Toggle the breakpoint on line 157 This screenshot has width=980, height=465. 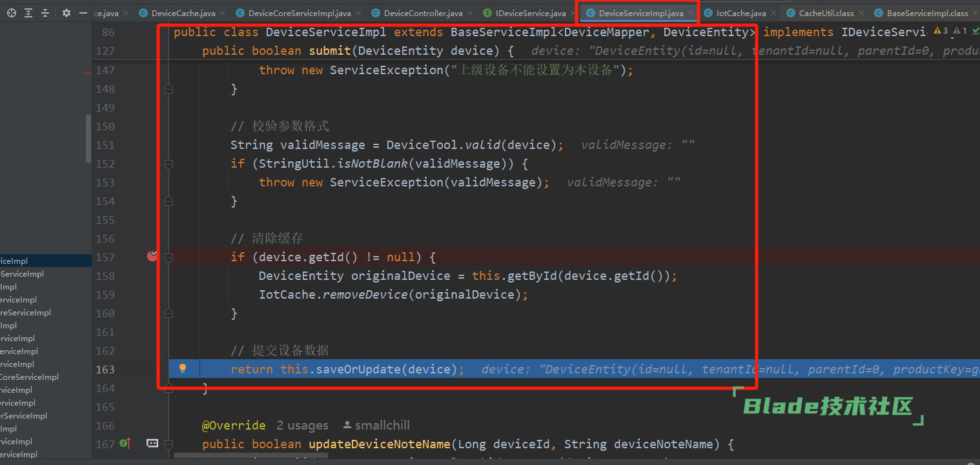tap(152, 257)
